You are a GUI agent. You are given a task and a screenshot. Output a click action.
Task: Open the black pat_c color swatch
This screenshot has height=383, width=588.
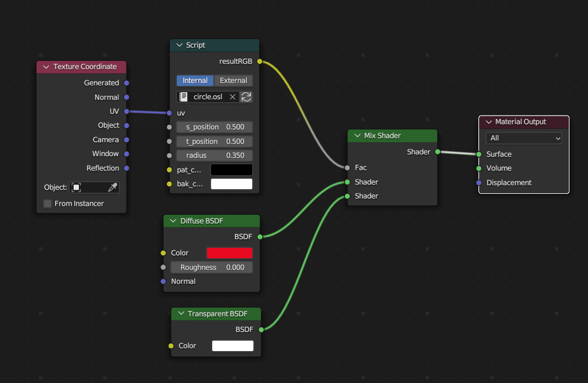[x=231, y=169]
